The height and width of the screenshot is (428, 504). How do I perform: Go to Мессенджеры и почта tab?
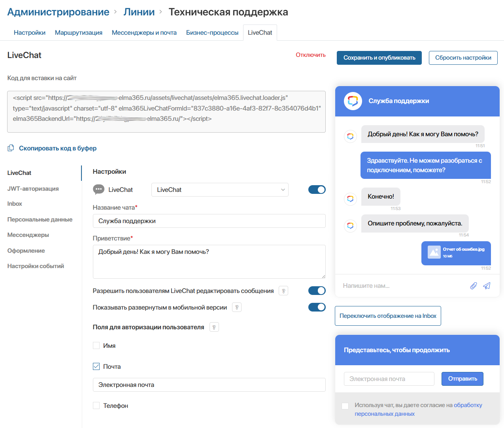pyautogui.click(x=144, y=33)
